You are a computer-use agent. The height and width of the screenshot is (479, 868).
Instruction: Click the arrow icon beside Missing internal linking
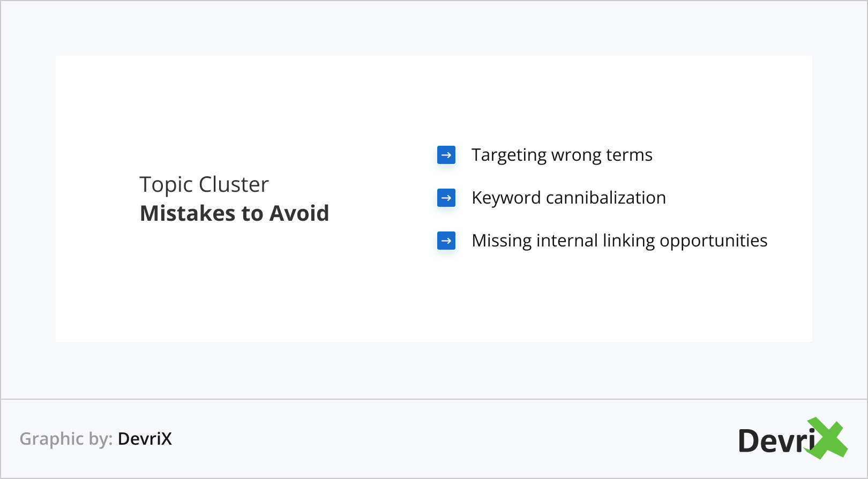click(446, 241)
